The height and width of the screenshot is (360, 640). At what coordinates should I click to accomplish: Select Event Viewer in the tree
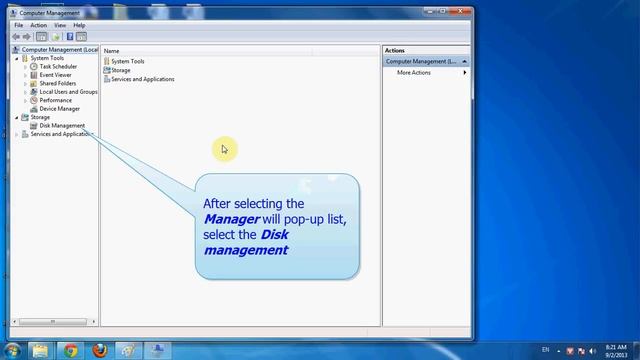(x=55, y=75)
